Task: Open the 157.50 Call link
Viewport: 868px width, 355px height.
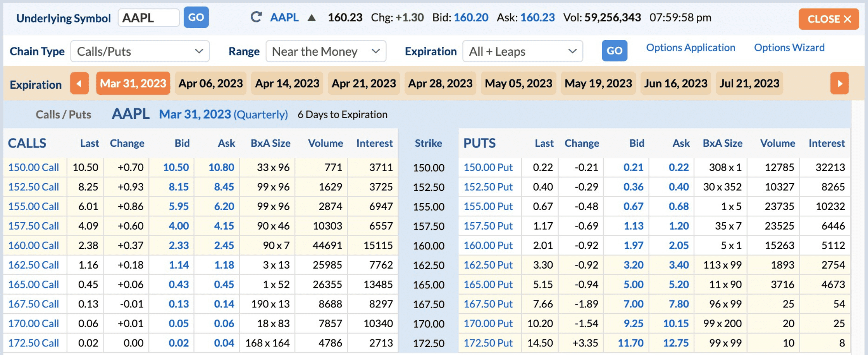Action: (34, 226)
